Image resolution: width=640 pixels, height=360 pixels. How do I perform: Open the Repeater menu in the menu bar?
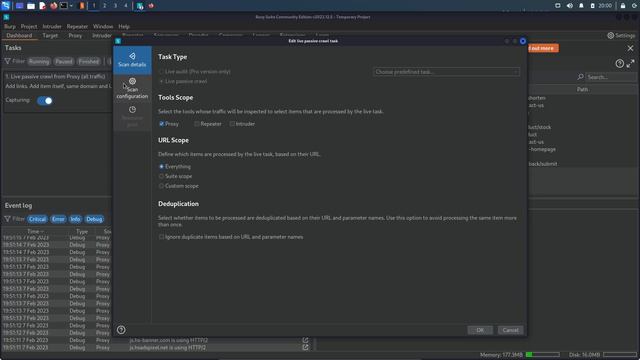point(77,27)
